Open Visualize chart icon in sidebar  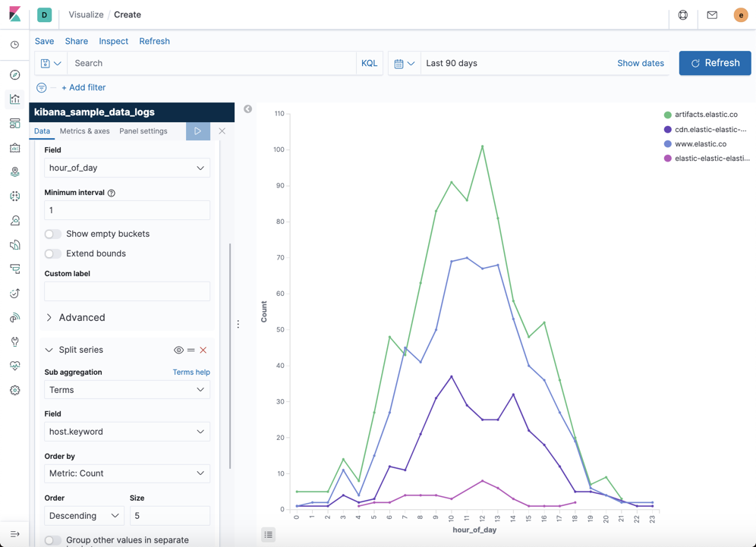point(15,99)
